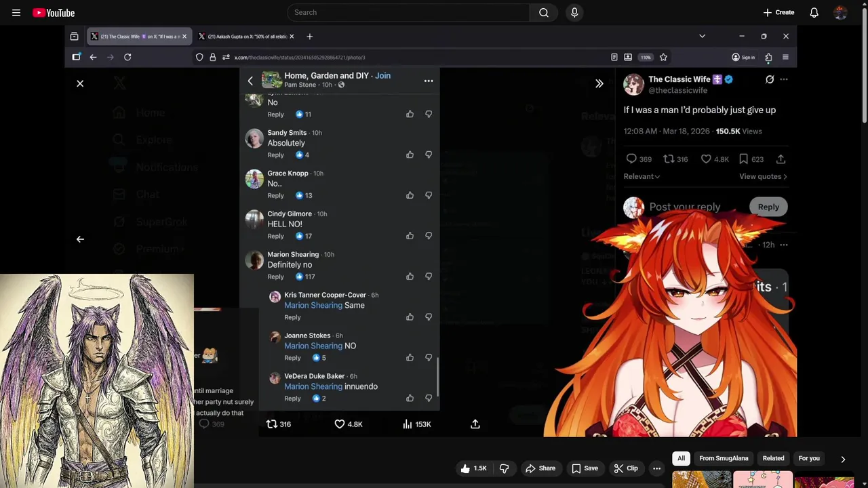Open YouTube notifications bell

pos(814,12)
